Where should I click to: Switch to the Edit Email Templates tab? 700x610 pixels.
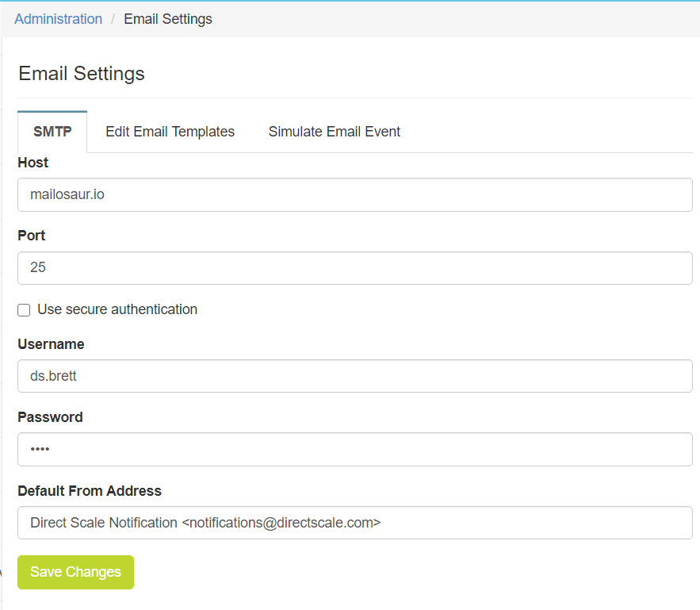[170, 132]
